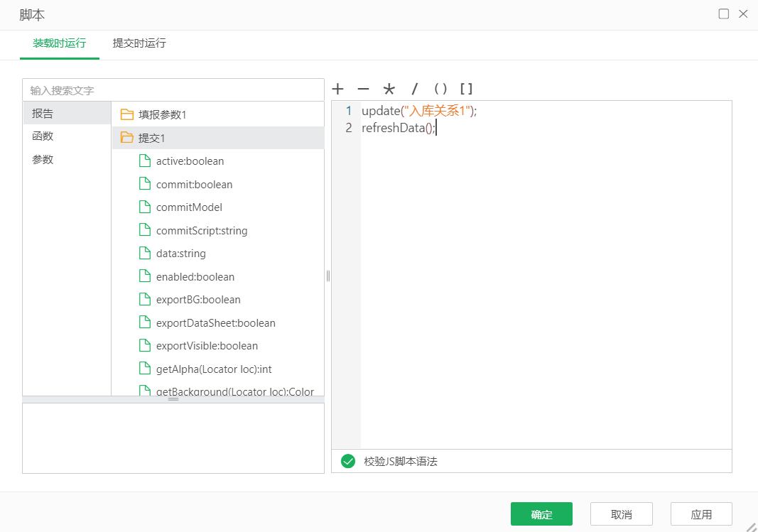Click file icon beside enabled:boolean
758x532 pixels.
[x=144, y=276]
